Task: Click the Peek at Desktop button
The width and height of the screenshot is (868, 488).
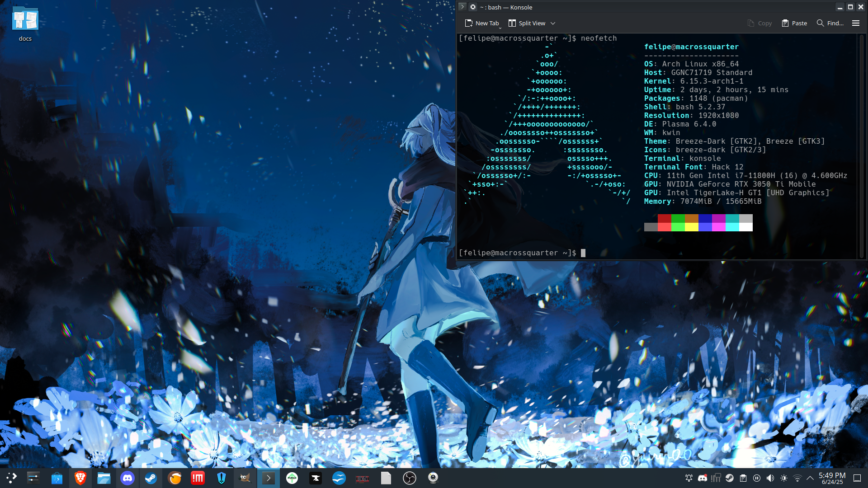Action: (x=857, y=478)
